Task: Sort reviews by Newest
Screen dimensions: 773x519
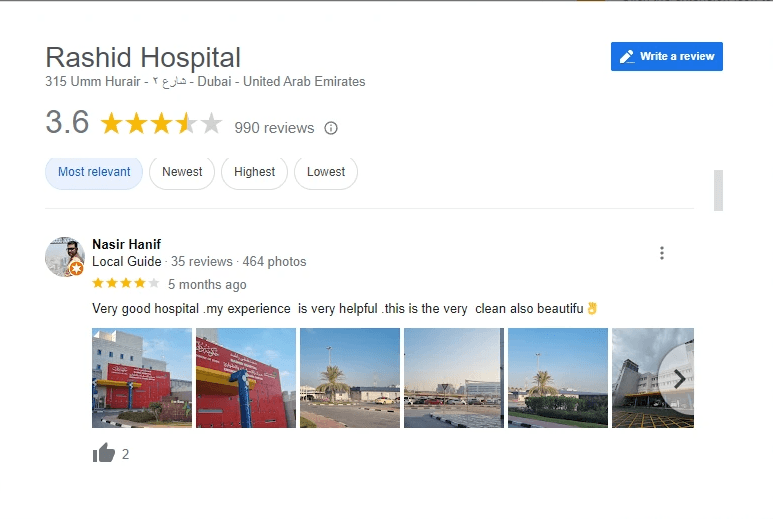Action: 182,172
